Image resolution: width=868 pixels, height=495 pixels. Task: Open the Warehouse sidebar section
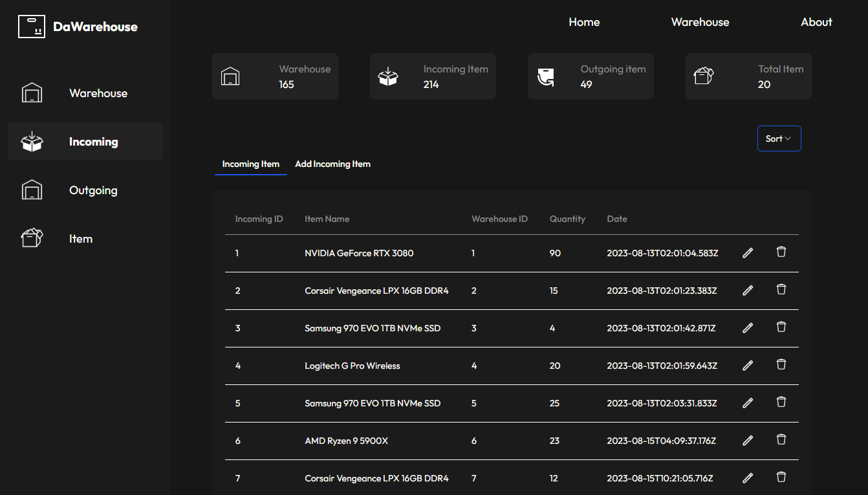[98, 93]
